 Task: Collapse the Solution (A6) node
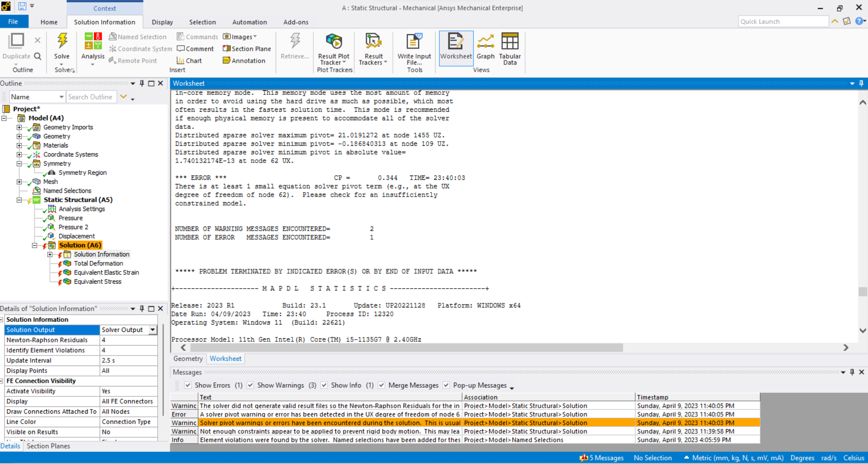tap(35, 245)
